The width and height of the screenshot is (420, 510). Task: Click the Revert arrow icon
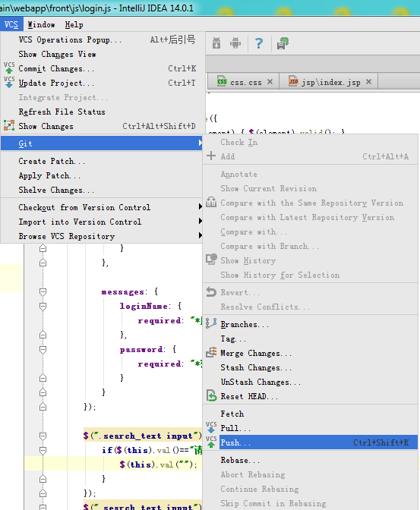[211, 291]
